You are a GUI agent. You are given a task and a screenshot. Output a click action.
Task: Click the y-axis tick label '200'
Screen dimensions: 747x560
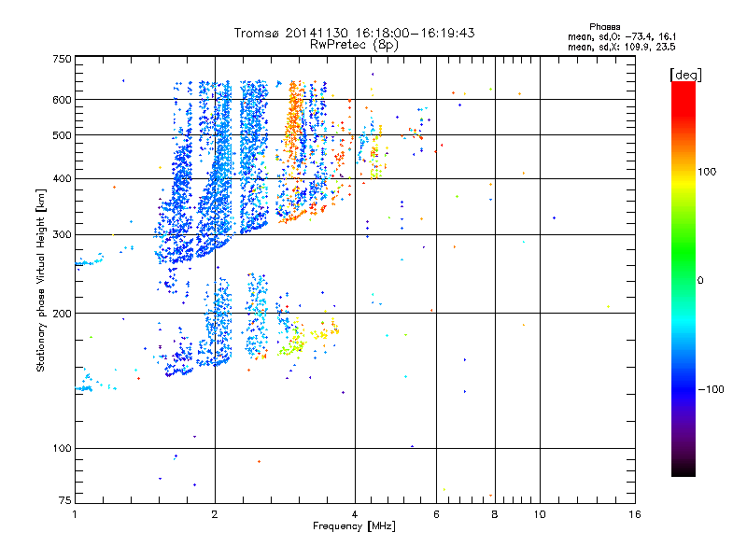(x=63, y=314)
